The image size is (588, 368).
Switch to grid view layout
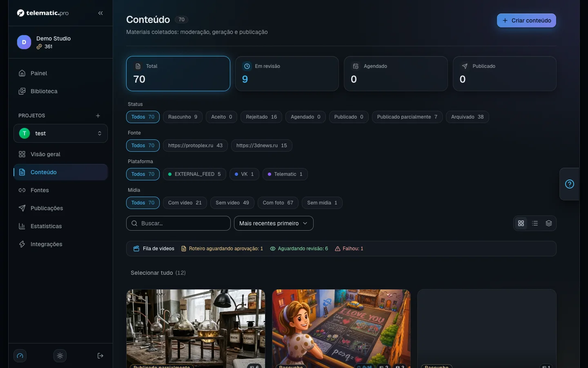point(521,223)
